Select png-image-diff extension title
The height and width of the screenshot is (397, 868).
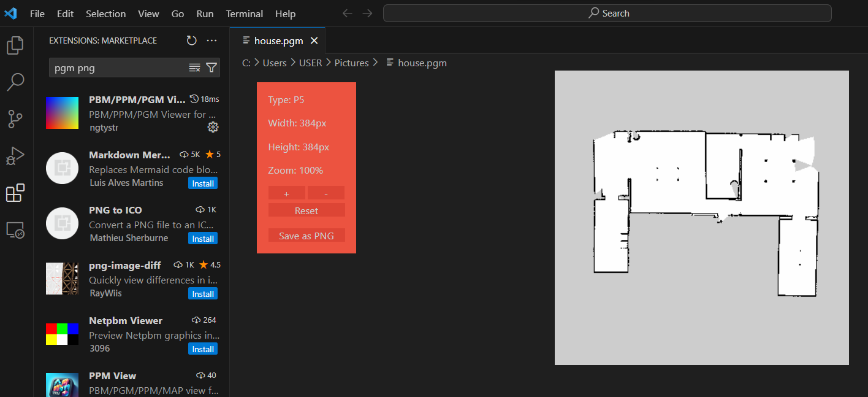click(125, 265)
